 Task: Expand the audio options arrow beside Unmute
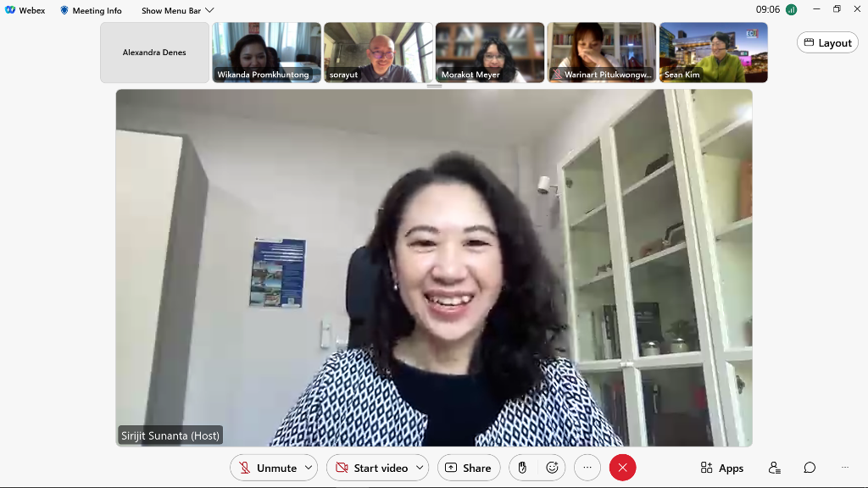click(x=309, y=468)
